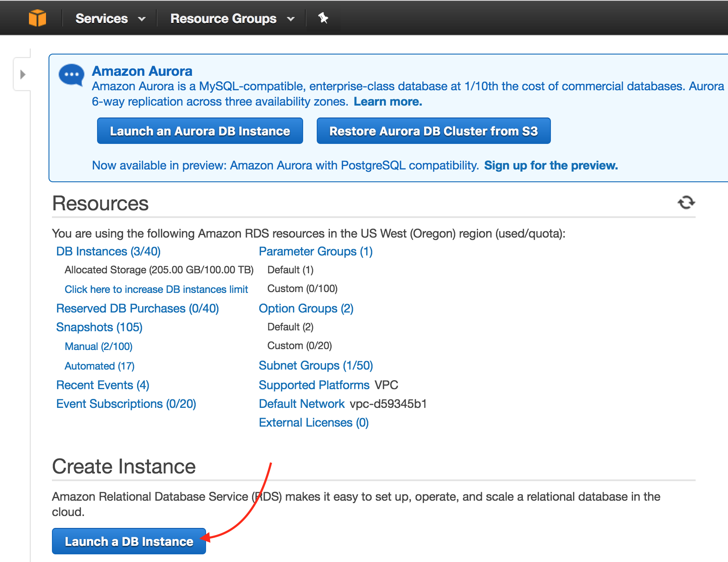
Task: Refresh the Resources section
Action: click(x=686, y=202)
